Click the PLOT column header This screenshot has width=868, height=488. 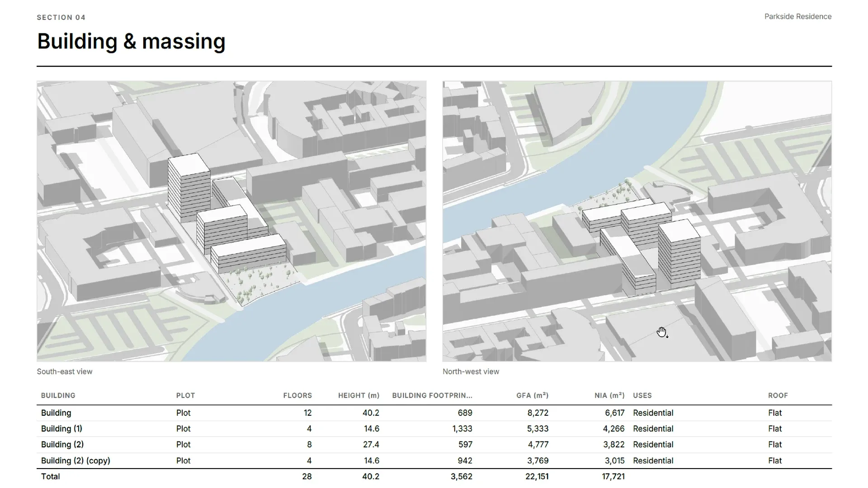(185, 395)
